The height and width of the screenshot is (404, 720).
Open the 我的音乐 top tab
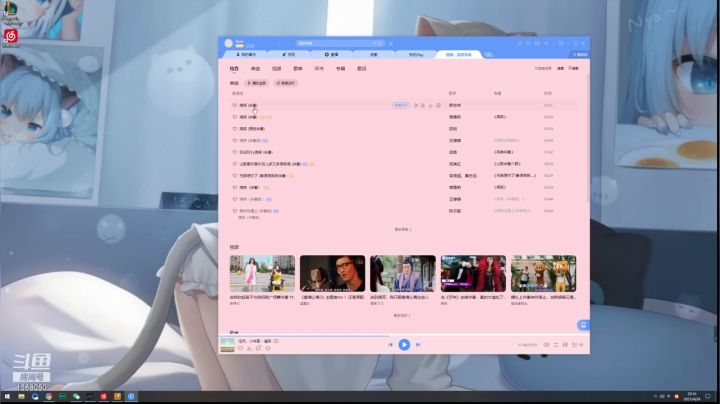point(246,55)
